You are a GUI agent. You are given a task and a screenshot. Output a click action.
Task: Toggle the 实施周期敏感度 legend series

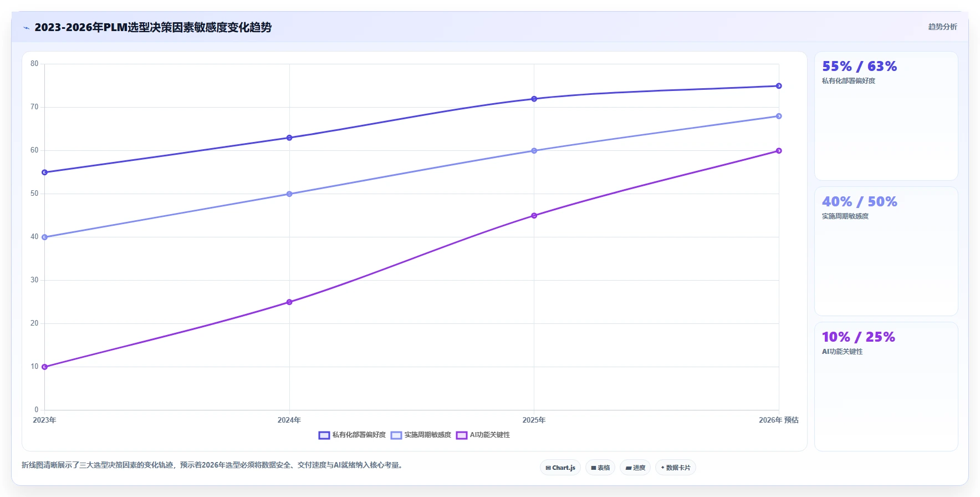(x=421, y=435)
